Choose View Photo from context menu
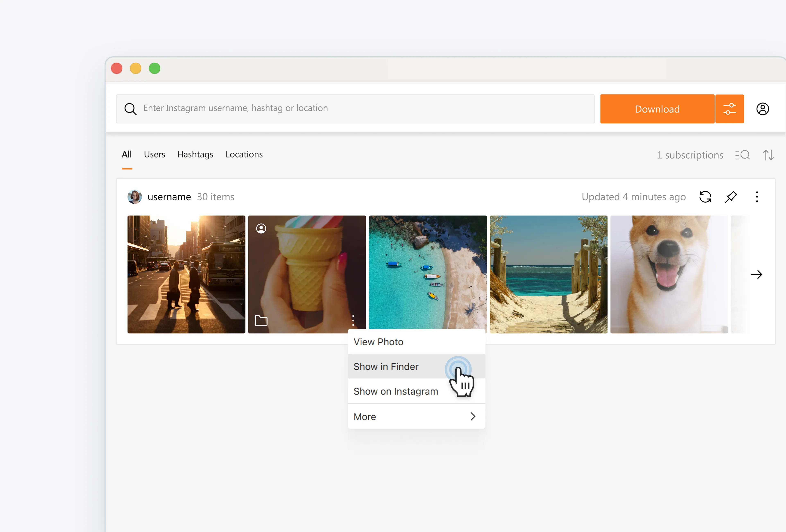786x532 pixels. click(378, 342)
